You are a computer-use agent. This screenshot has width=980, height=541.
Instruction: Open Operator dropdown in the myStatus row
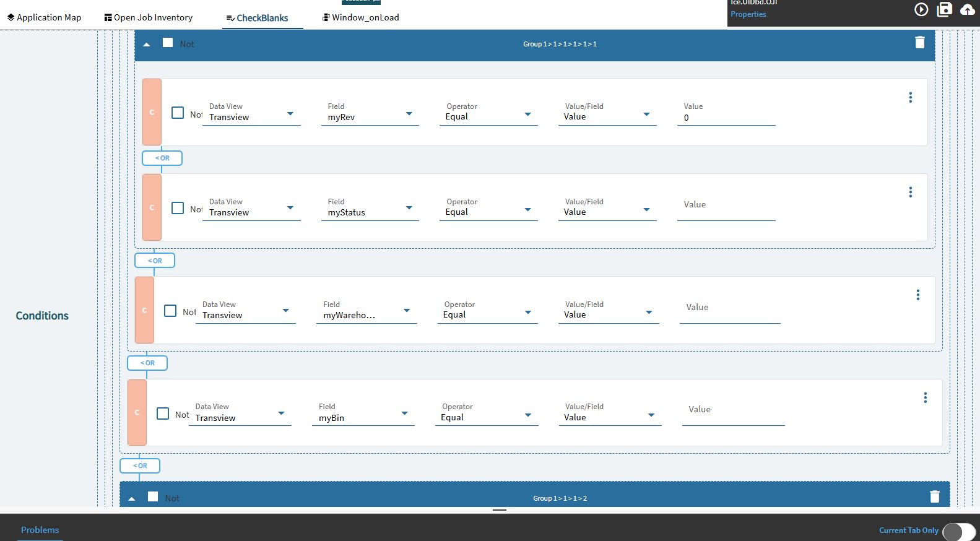[x=488, y=209]
